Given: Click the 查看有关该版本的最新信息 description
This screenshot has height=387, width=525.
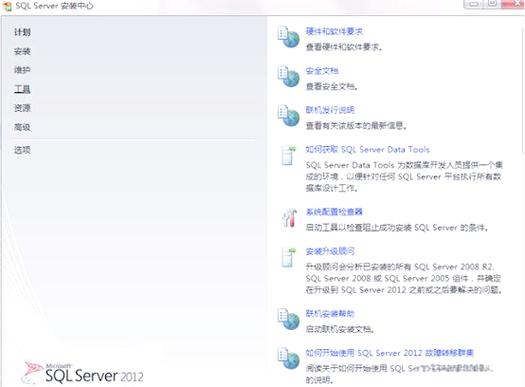Looking at the screenshot, I should tap(356, 126).
